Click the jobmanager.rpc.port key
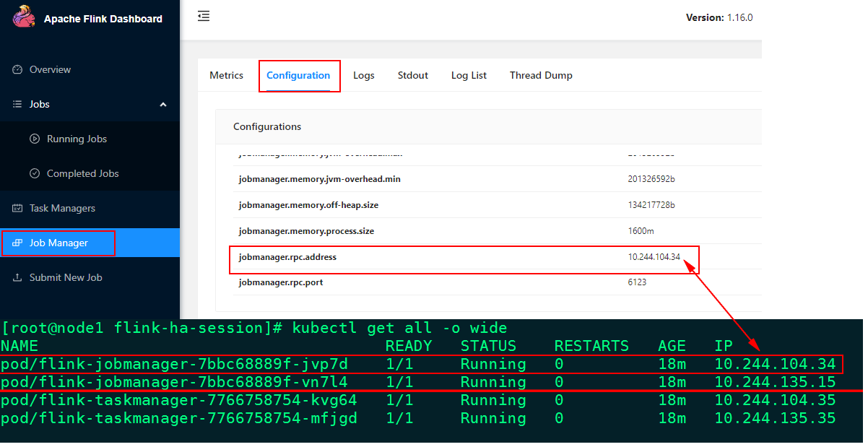Viewport: 868px width, 447px height. coord(281,282)
